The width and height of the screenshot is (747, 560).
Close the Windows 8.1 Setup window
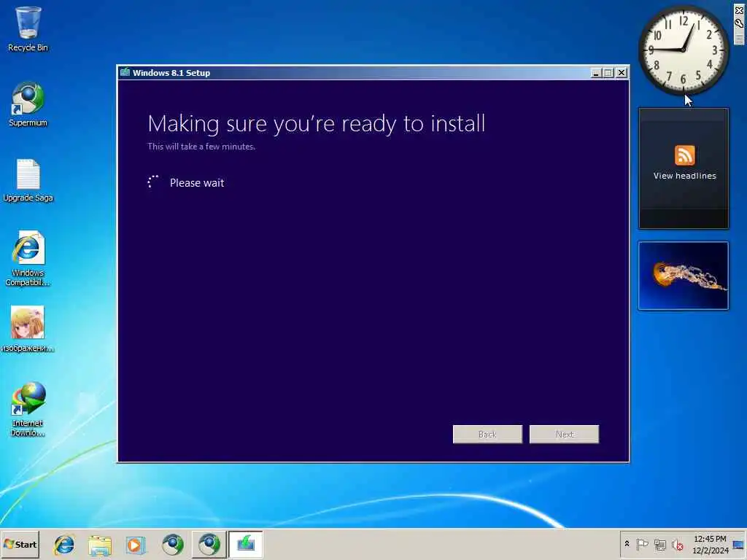(x=622, y=73)
